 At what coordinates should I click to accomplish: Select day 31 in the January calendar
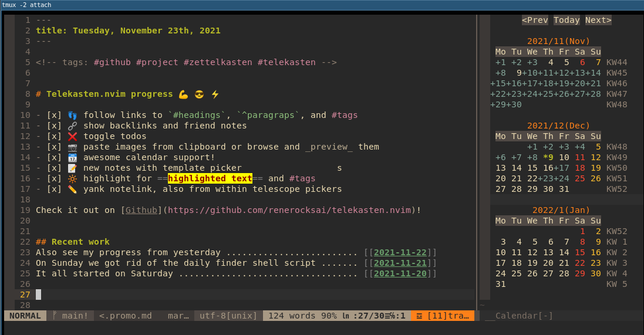[501, 284]
